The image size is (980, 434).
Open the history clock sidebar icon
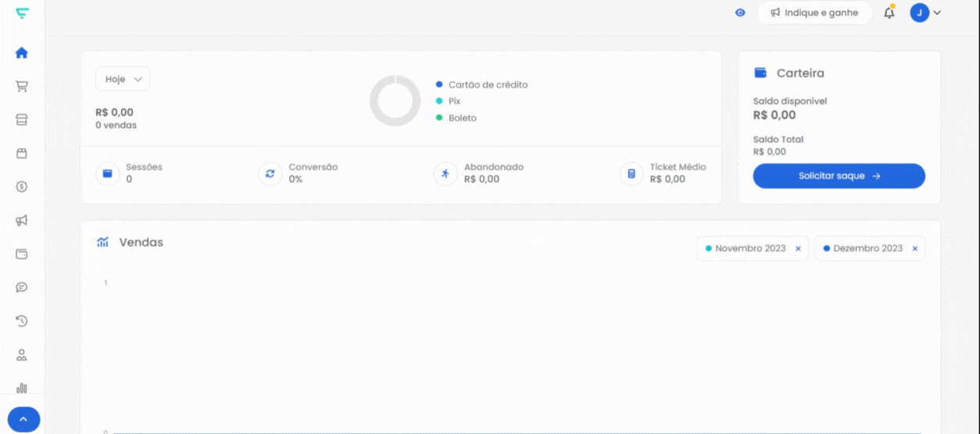(x=22, y=321)
